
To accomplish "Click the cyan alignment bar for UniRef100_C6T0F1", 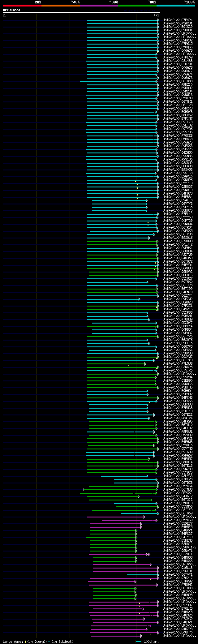I will pos(143,575).
